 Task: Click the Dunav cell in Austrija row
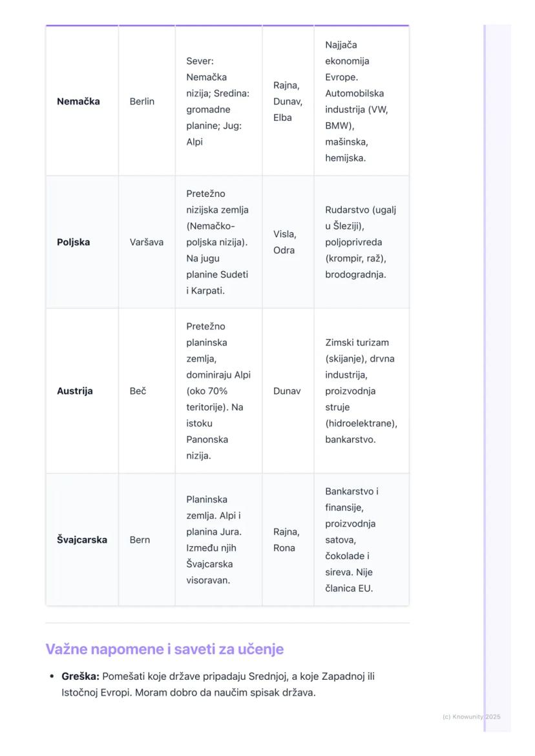point(287,391)
